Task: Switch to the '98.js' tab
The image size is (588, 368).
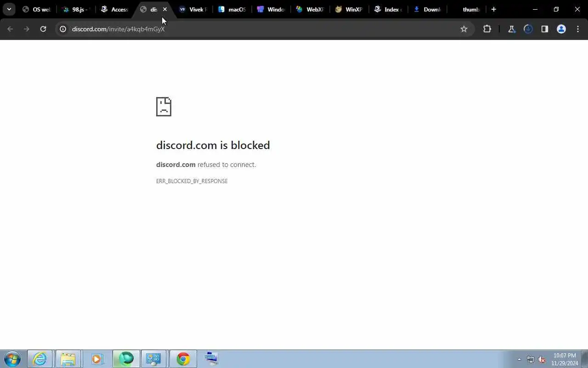Action: pos(76,9)
